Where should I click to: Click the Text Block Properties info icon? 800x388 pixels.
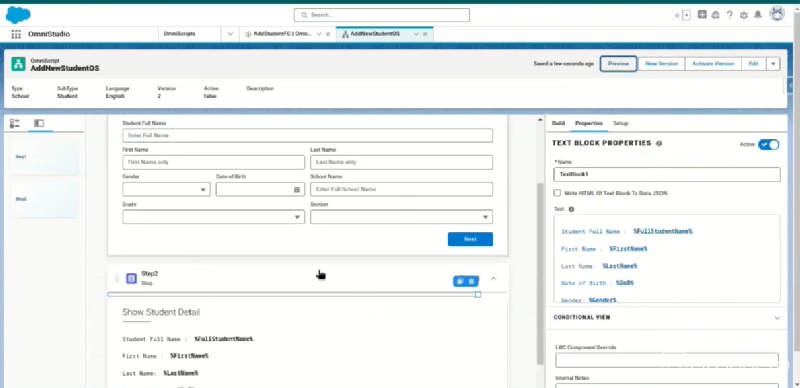click(659, 143)
